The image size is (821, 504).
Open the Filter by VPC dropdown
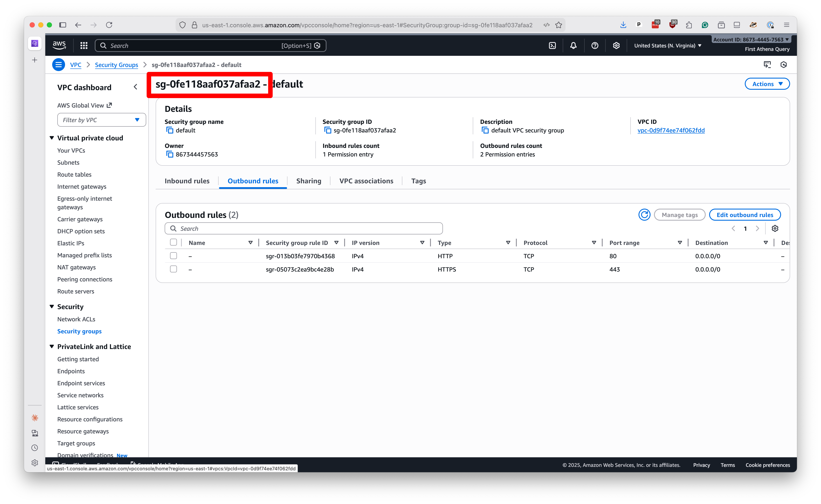pyautogui.click(x=101, y=120)
